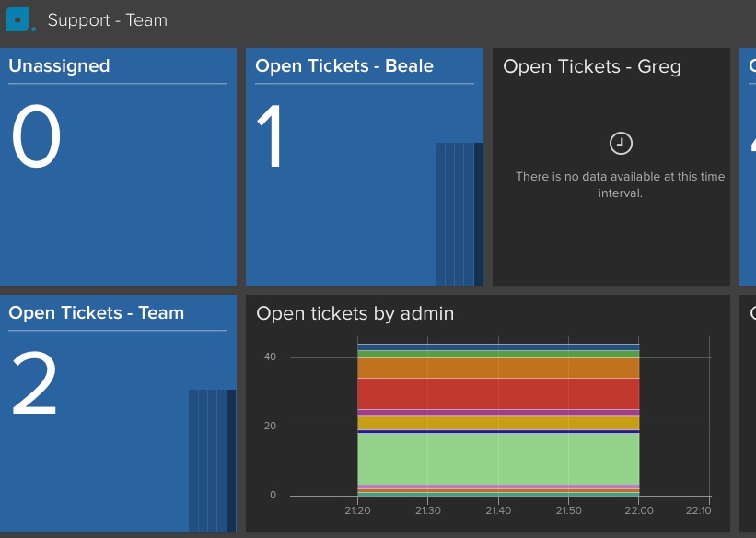
Task: Click the yellow band in stacked chart
Action: click(498, 423)
